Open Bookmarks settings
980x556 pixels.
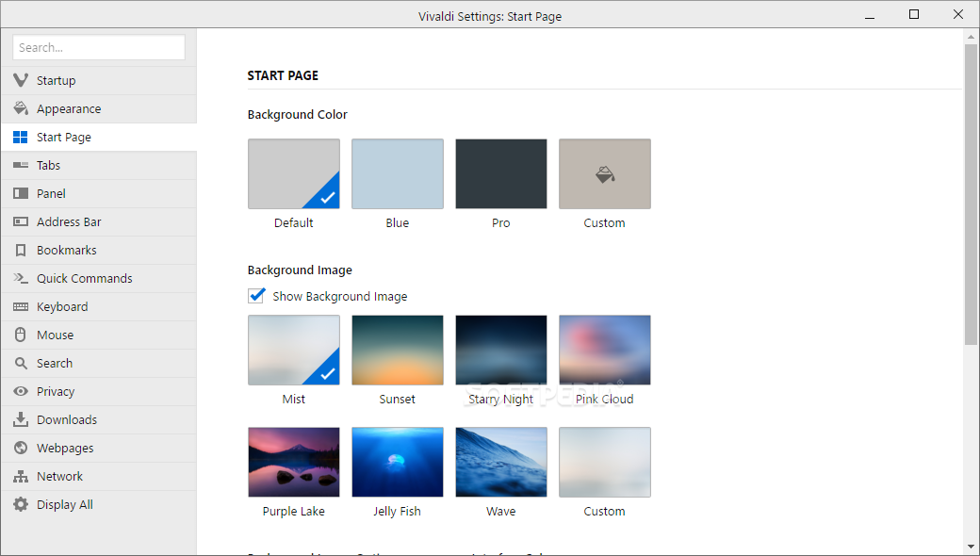coord(99,250)
